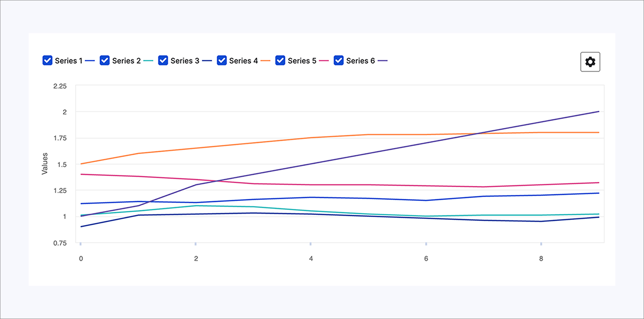This screenshot has width=644, height=319.
Task: Open chart settings gear icon
Action: [x=590, y=62]
